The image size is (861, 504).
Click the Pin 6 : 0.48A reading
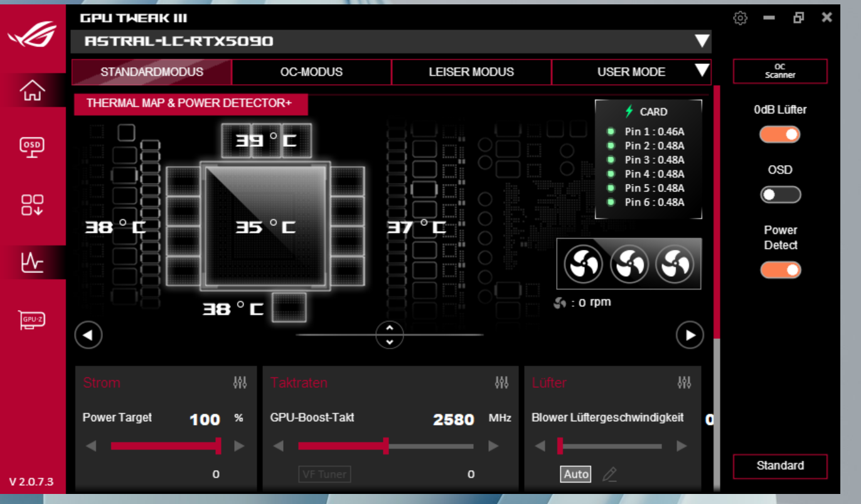pos(655,202)
